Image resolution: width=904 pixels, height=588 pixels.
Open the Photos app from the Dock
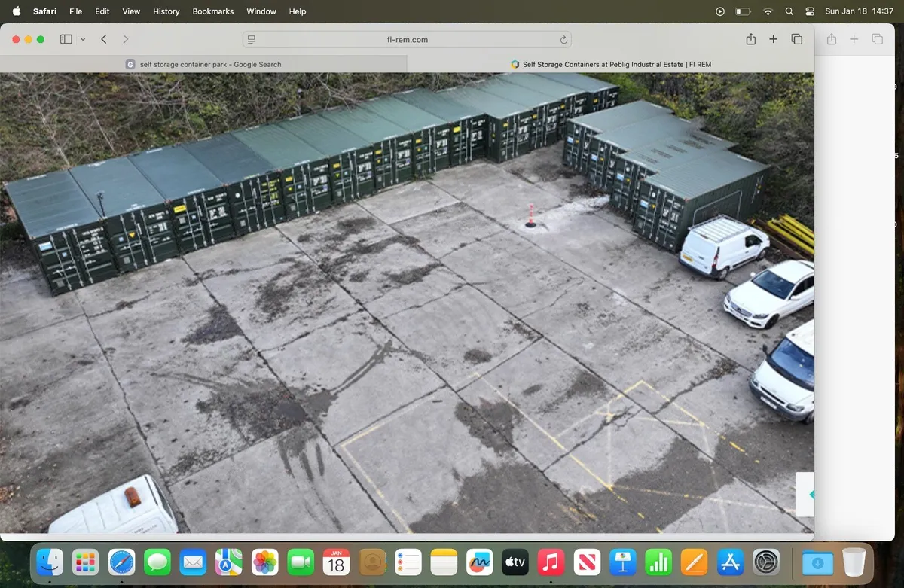265,562
